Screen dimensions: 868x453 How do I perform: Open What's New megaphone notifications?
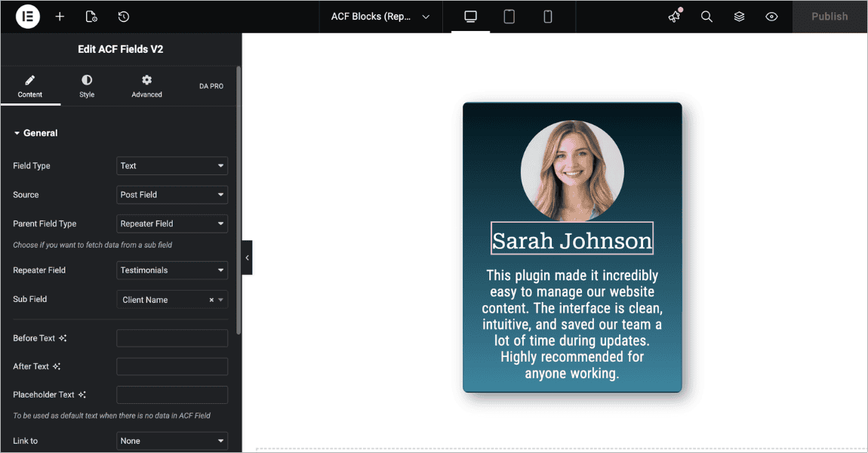pos(675,16)
